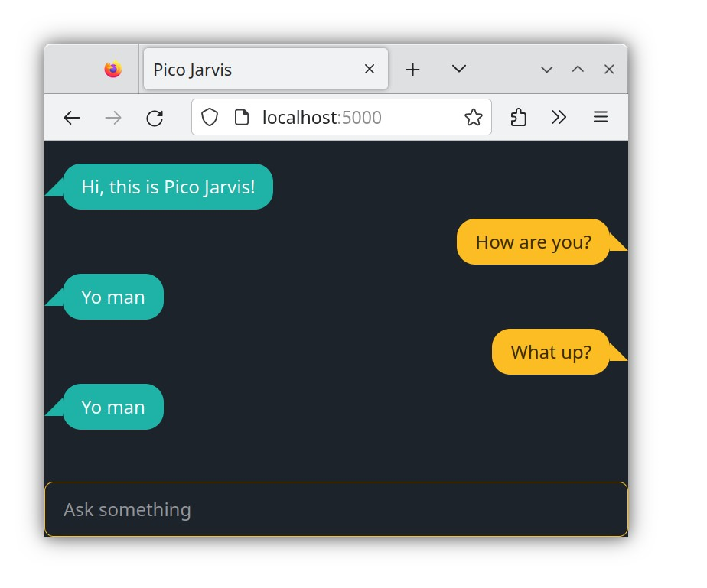Click the 'How are you?' message bubble
Image resolution: width=707 pixels, height=588 pixels.
pos(533,242)
